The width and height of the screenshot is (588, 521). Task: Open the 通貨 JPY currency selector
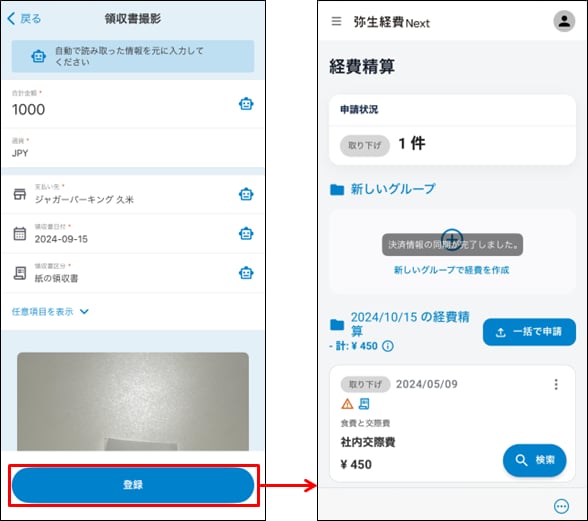pyautogui.click(x=133, y=148)
